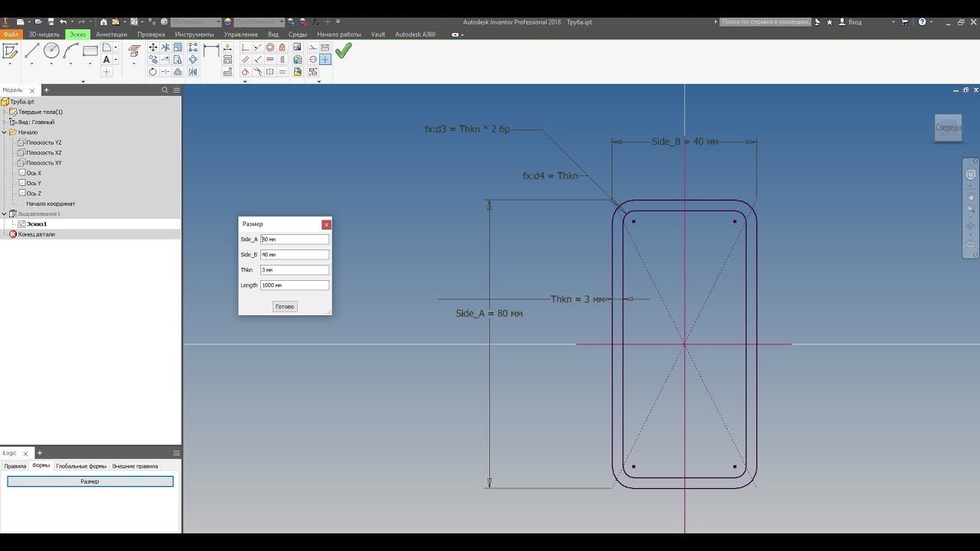This screenshot has width=980, height=551.
Task: Select the Line sketch tool
Action: 32,51
